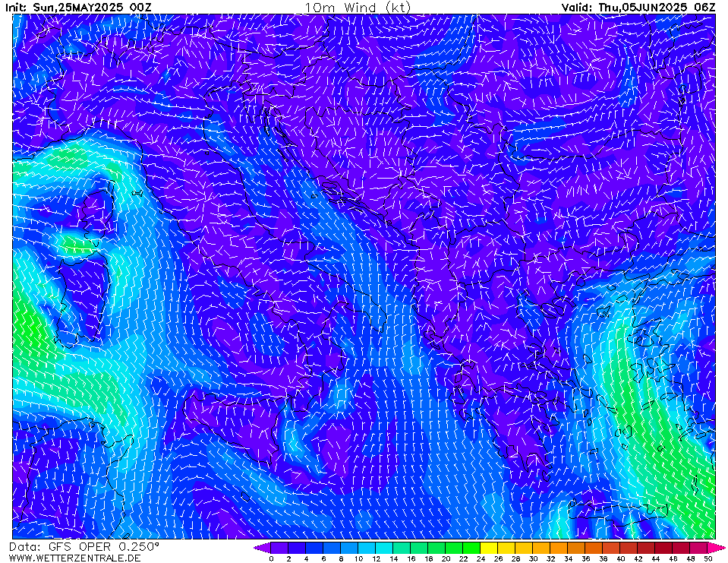Select the cyan swatch between 12 and 14

click(x=384, y=548)
